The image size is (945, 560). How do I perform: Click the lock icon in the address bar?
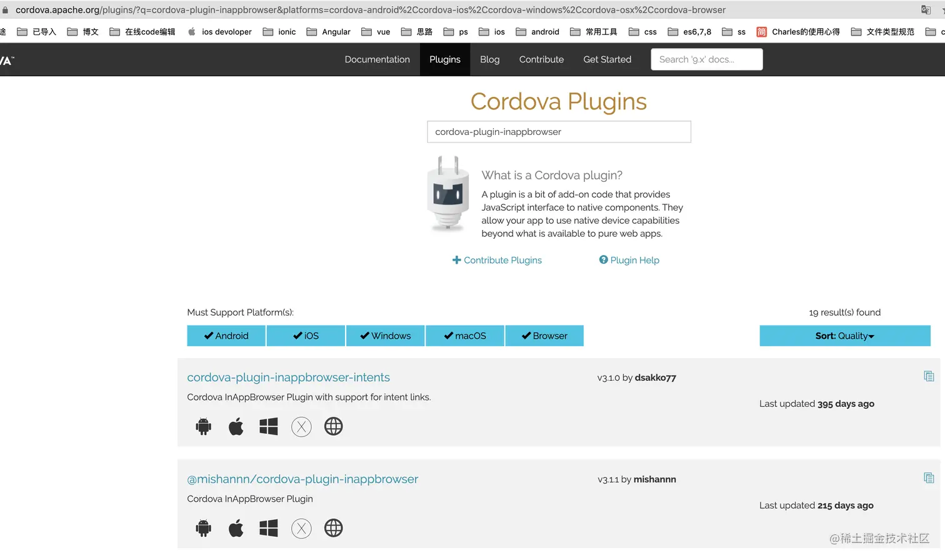(5, 10)
